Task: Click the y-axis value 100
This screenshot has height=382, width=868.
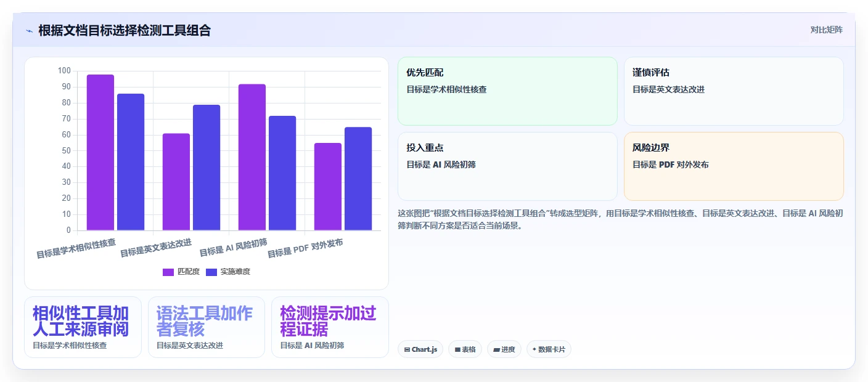Action: pos(65,71)
